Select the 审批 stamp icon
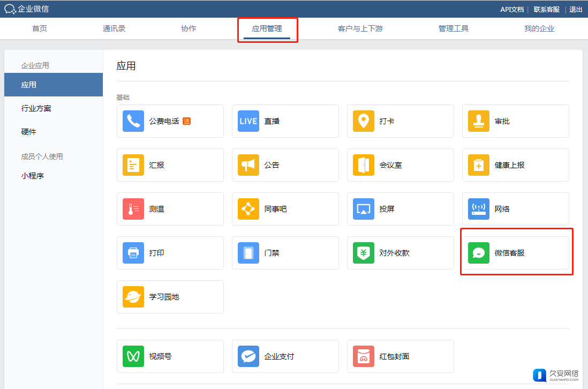The image size is (588, 389). pos(479,121)
